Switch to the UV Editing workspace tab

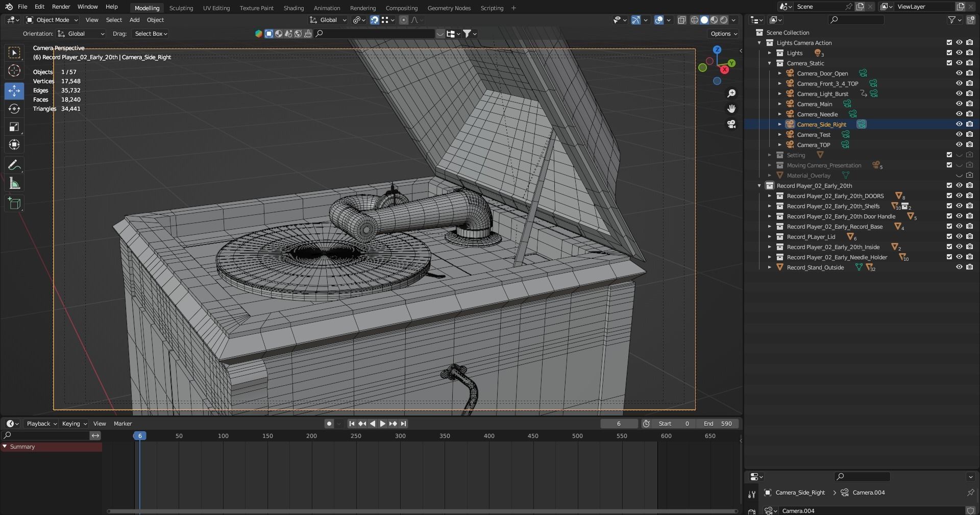click(x=216, y=8)
